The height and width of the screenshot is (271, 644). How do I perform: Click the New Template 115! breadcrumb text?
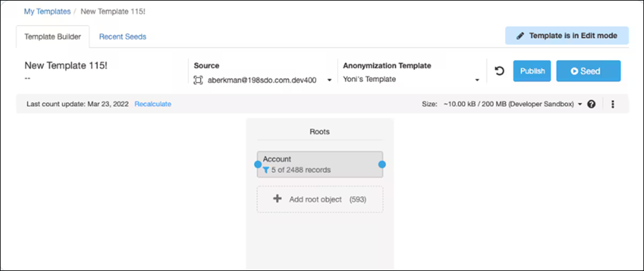tap(113, 11)
